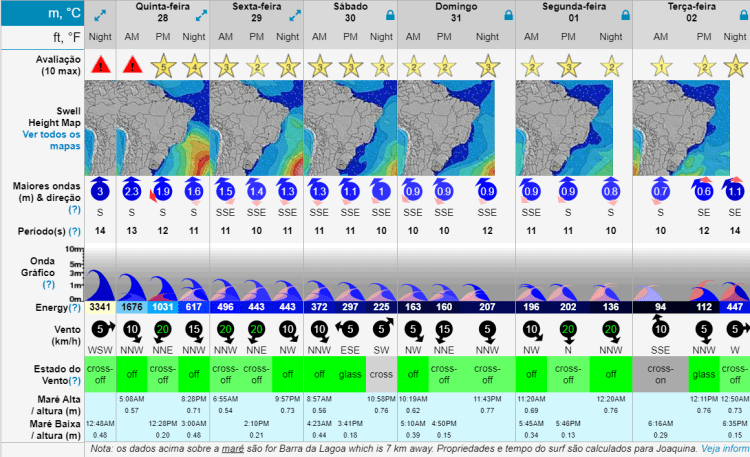The width and height of the screenshot is (750, 457).
Task: Click expand arrows right of Quinta-feira 28
Action: point(201,16)
